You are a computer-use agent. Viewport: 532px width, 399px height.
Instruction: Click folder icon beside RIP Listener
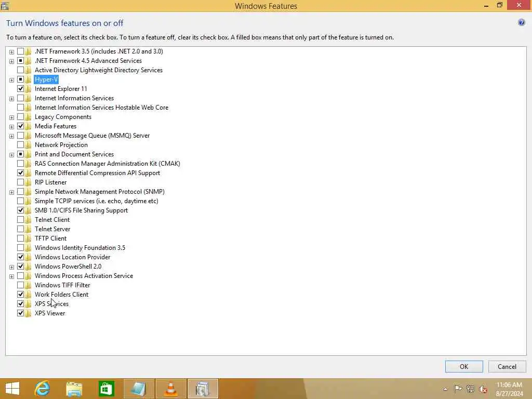pyautogui.click(x=28, y=182)
